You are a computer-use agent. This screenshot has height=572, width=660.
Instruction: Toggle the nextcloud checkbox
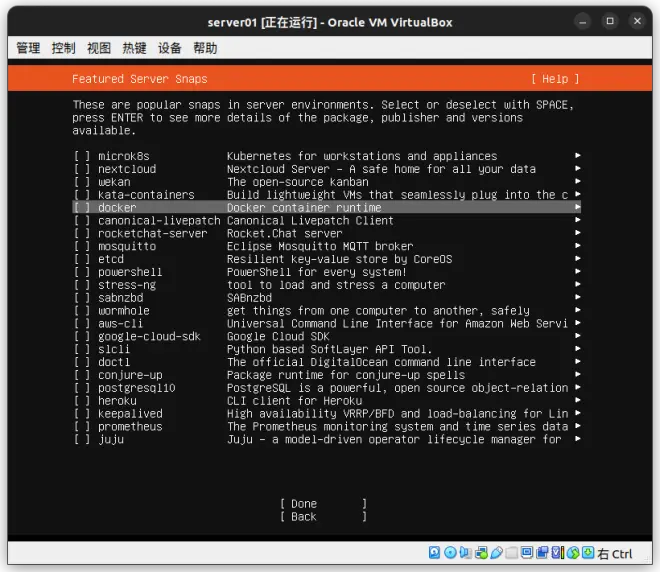[82, 169]
